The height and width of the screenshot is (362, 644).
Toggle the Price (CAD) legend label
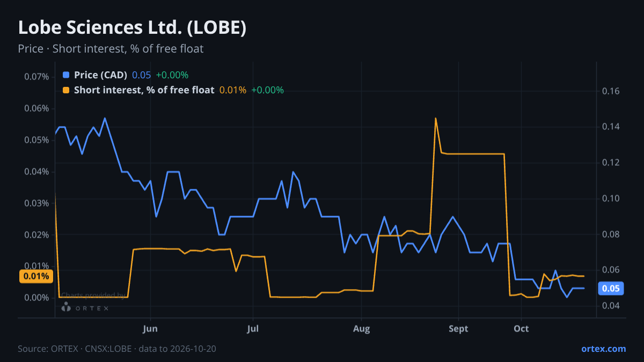tap(100, 75)
